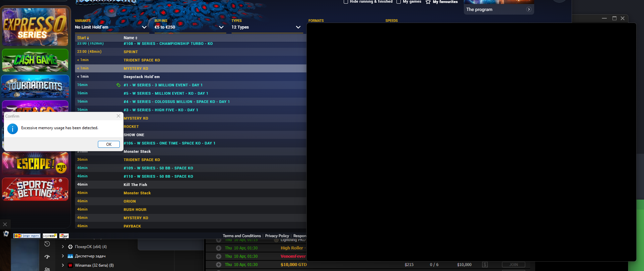Select the SHOW ONE tournament row
Viewport: 644px width, 271px height.
215,135
